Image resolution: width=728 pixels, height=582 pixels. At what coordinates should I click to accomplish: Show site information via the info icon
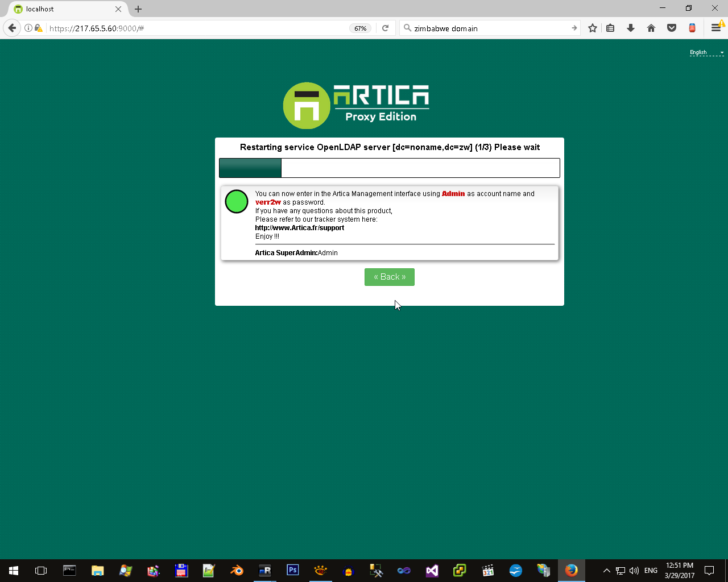[28, 28]
